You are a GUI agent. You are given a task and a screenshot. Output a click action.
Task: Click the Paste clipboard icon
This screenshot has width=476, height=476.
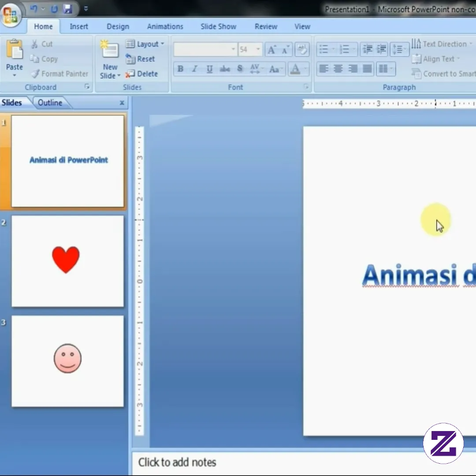pos(14,49)
